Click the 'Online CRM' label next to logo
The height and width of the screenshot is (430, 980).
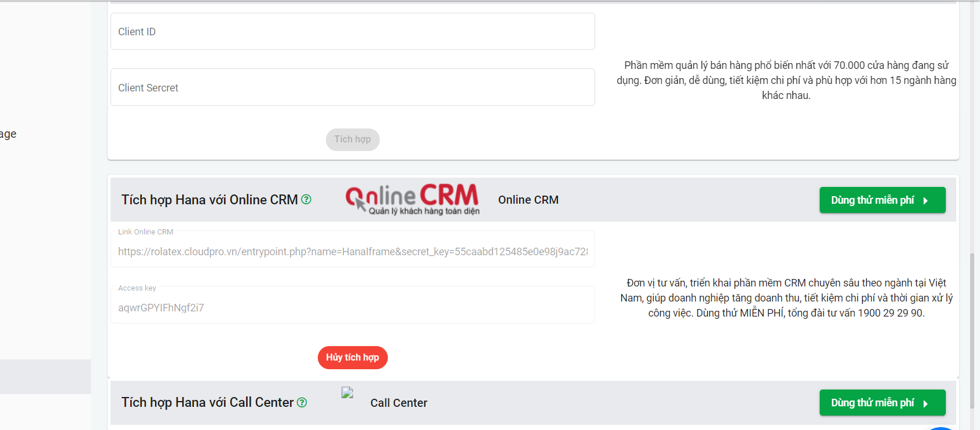tap(528, 200)
